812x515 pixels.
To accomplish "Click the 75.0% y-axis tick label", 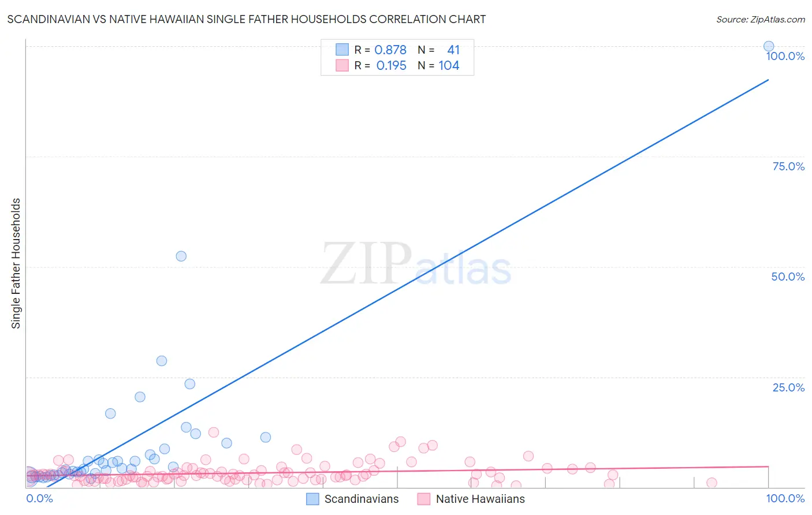I will [x=788, y=166].
